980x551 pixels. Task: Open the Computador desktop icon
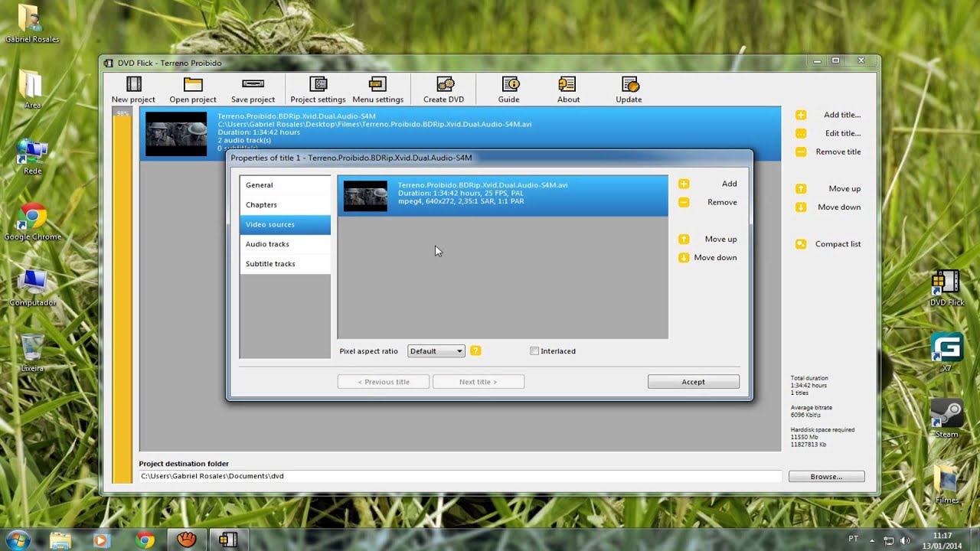point(32,287)
